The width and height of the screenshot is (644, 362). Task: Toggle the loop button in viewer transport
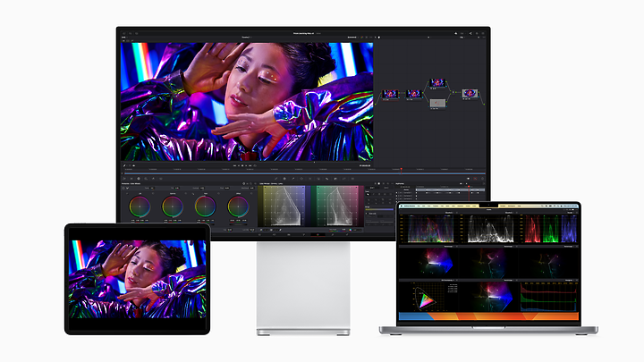pos(255,166)
